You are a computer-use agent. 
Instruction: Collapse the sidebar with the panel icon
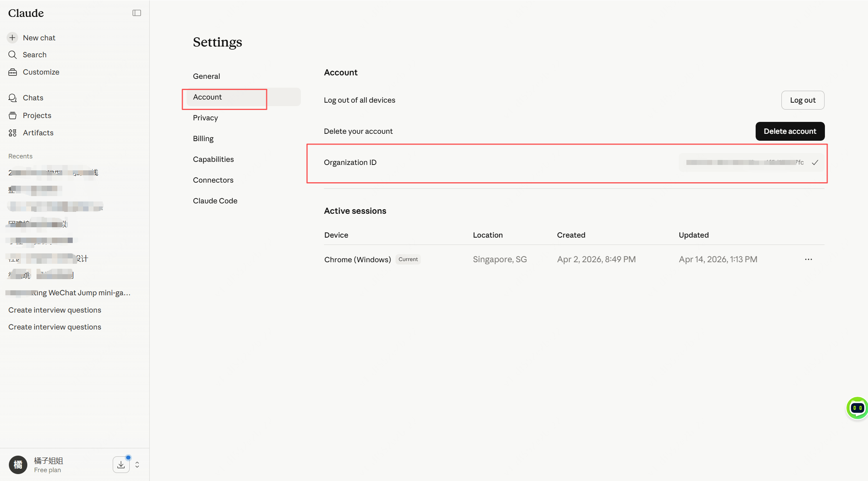[x=137, y=13]
